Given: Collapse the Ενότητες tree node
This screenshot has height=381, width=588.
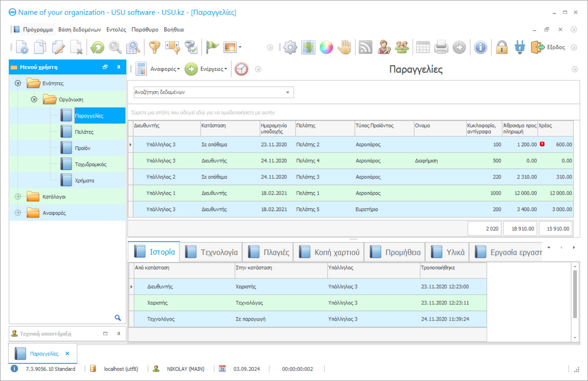Looking at the screenshot, I should [18, 83].
